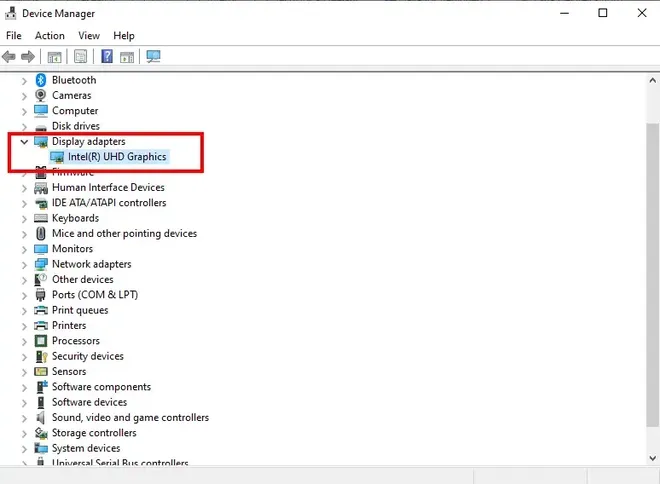Click Show/Hide Console Tree toolbar icon
Viewport: 660px width, 484px height.
54,56
